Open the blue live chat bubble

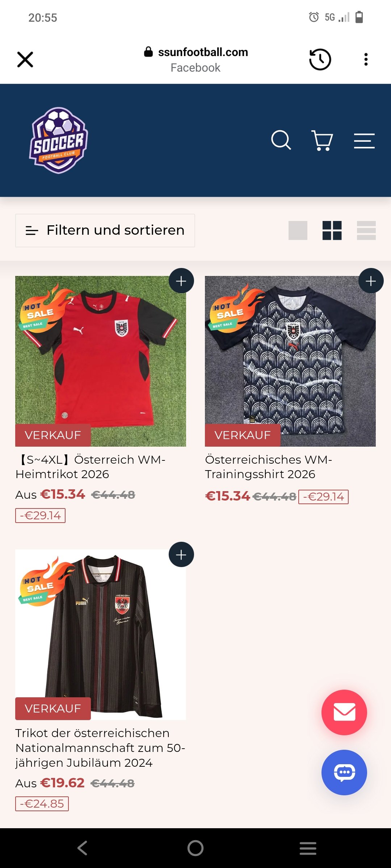click(344, 772)
